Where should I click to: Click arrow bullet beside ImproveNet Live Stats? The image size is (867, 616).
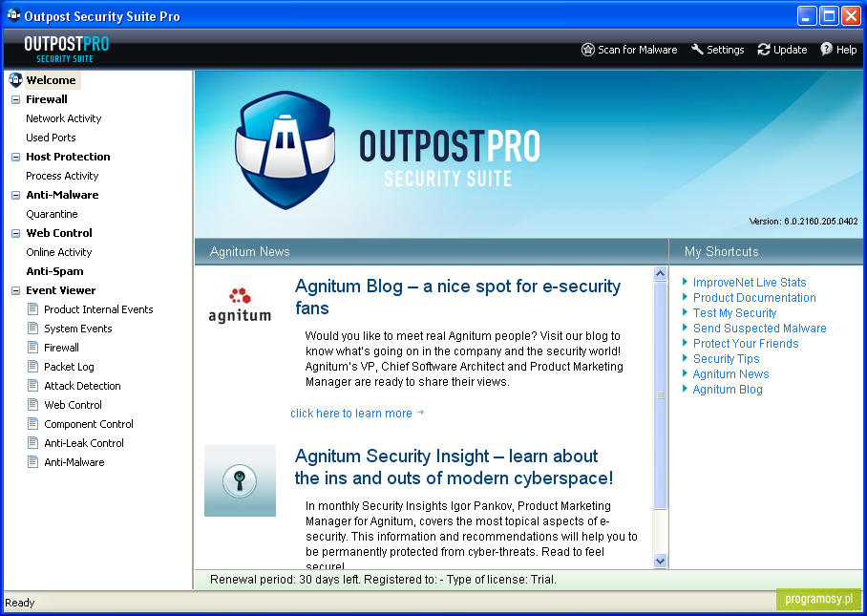click(x=685, y=282)
